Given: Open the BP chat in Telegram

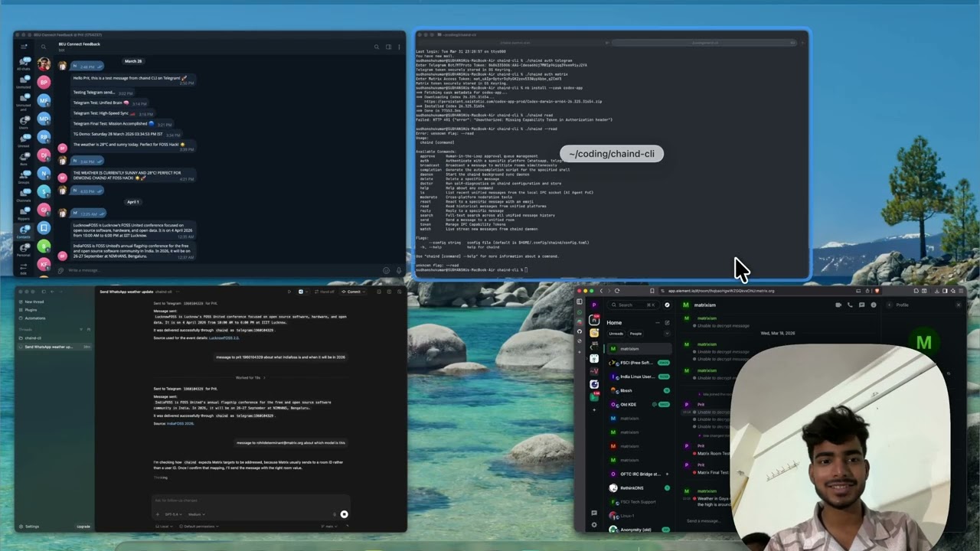Looking at the screenshot, I should 44,82.
